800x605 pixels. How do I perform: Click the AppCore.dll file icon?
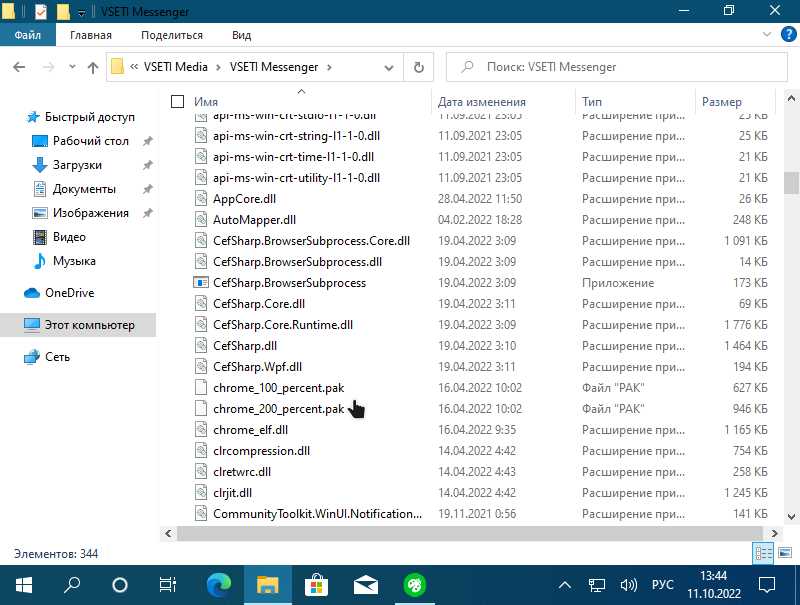click(x=201, y=199)
